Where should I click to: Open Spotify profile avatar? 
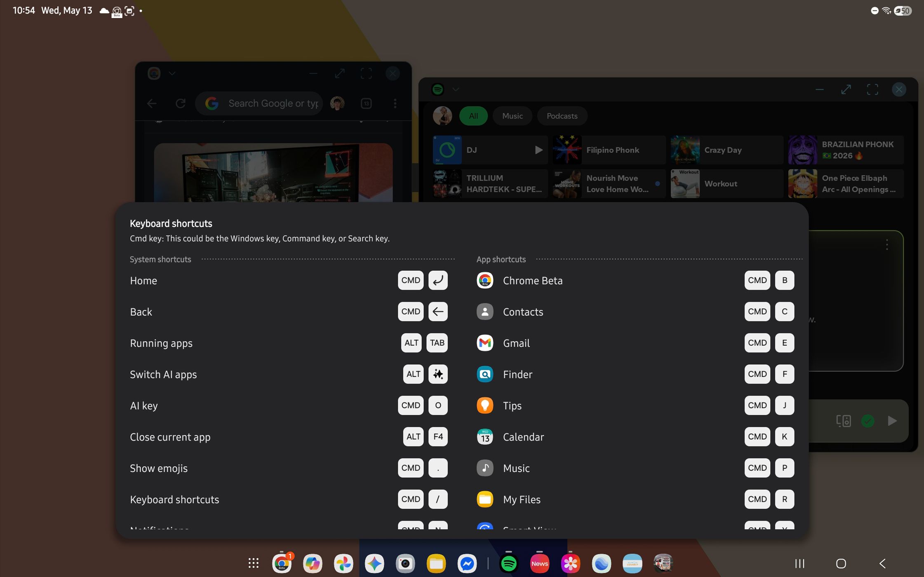tap(442, 116)
